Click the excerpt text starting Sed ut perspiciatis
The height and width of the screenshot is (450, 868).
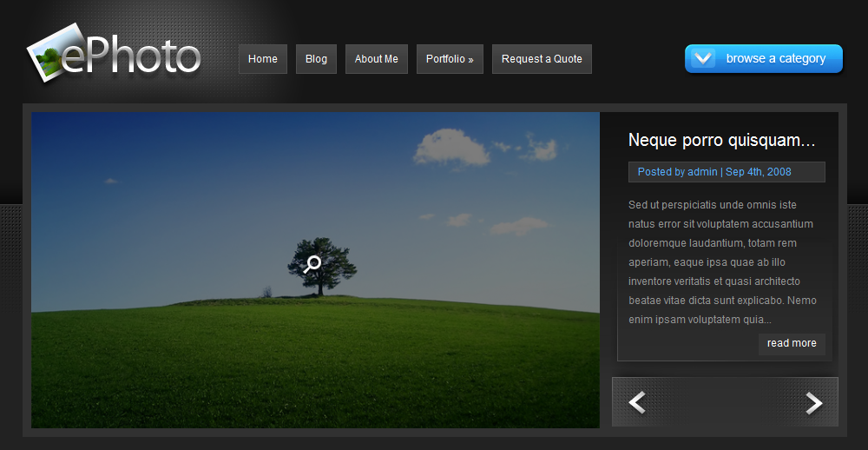click(722, 262)
